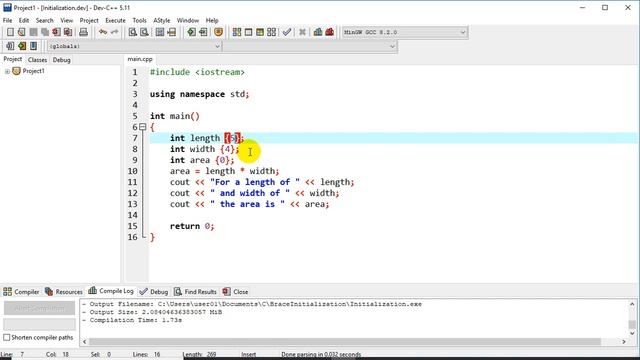
Task: Toggle Shorten compiler paths checkbox
Action: click(x=7, y=338)
